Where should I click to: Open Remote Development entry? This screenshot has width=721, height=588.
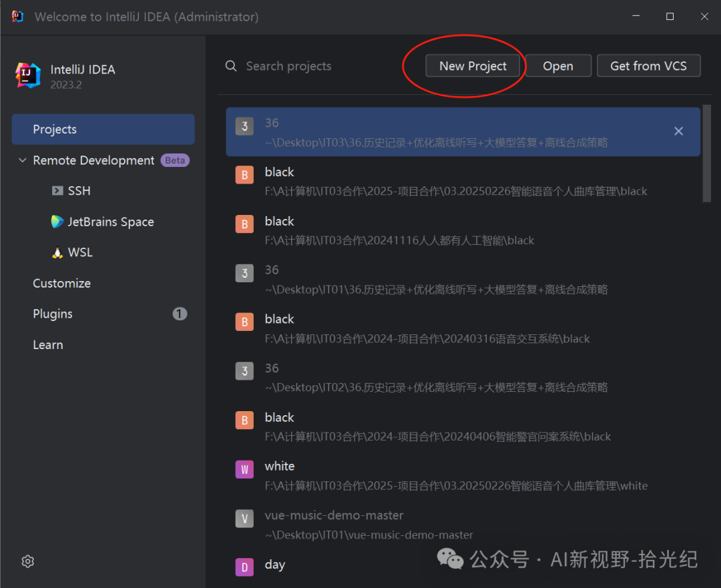point(93,160)
